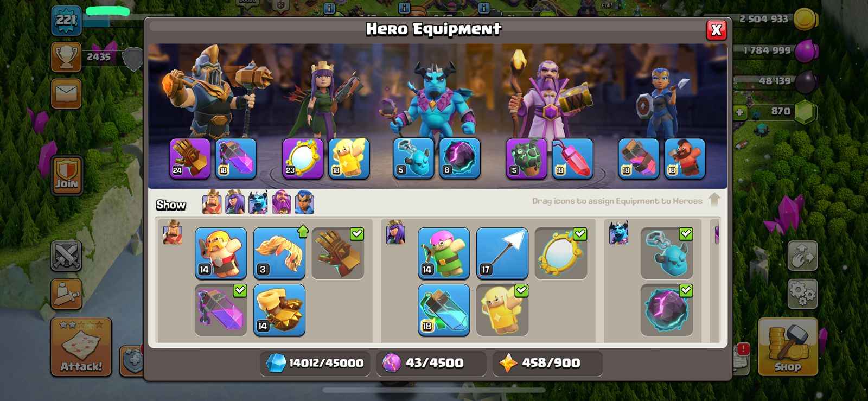Toggle the equipped Magic Mirror item
This screenshot has height=401, width=868.
pos(561,253)
